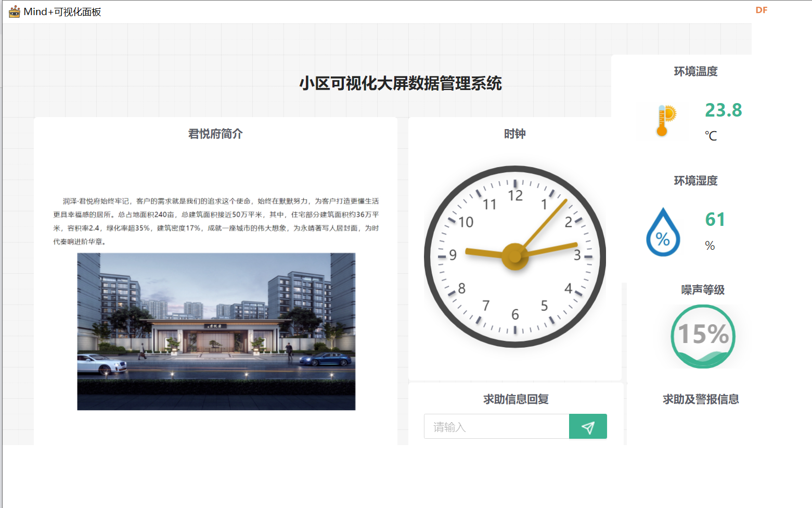
Task: Click the Mind+ app icon in title bar
Action: (14, 11)
